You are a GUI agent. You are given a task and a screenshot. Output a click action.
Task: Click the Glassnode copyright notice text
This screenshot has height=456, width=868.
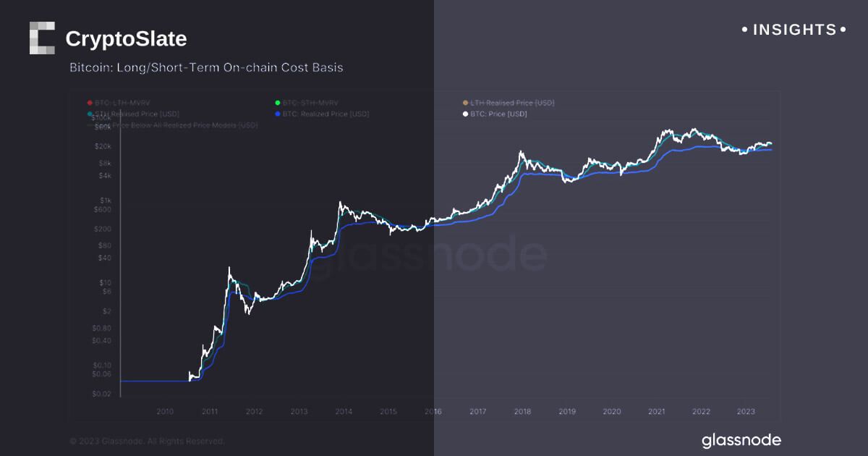point(147,441)
